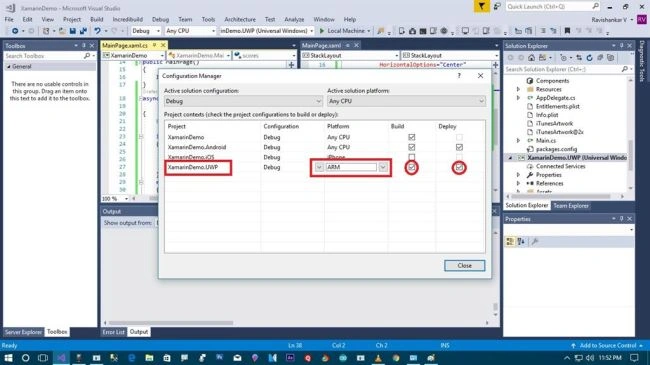Viewport: 650px width, 365px height.
Task: Click the Save All toolbar icon
Action: point(83,31)
